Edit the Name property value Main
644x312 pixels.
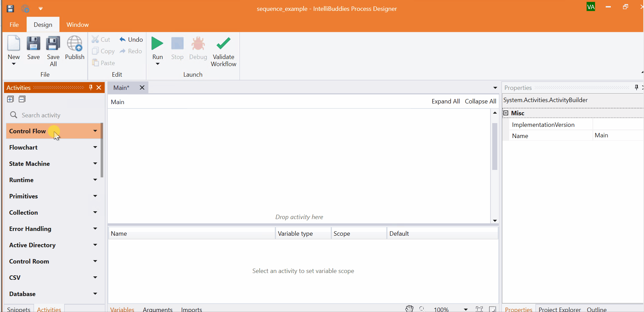618,135
